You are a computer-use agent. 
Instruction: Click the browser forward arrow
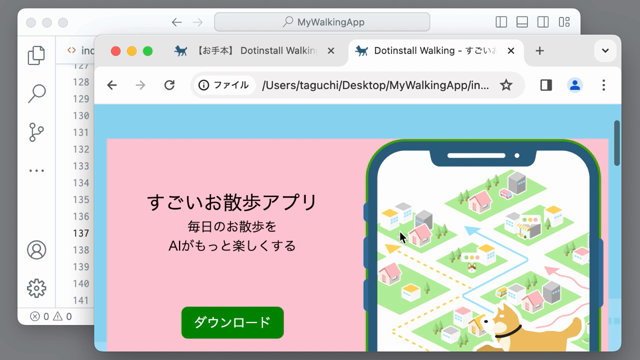coord(140,85)
